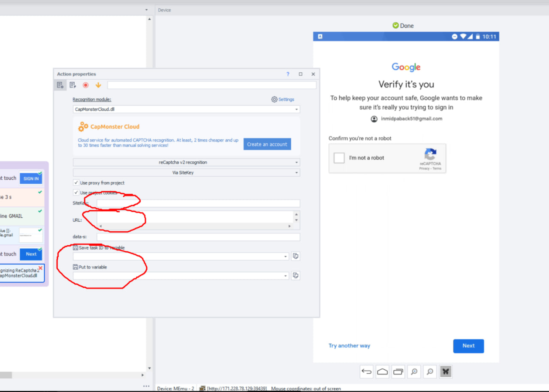Viewport: 549px width, 392px height.
Task: Click the reCAPTCHA logo in the device screen
Action: [430, 154]
